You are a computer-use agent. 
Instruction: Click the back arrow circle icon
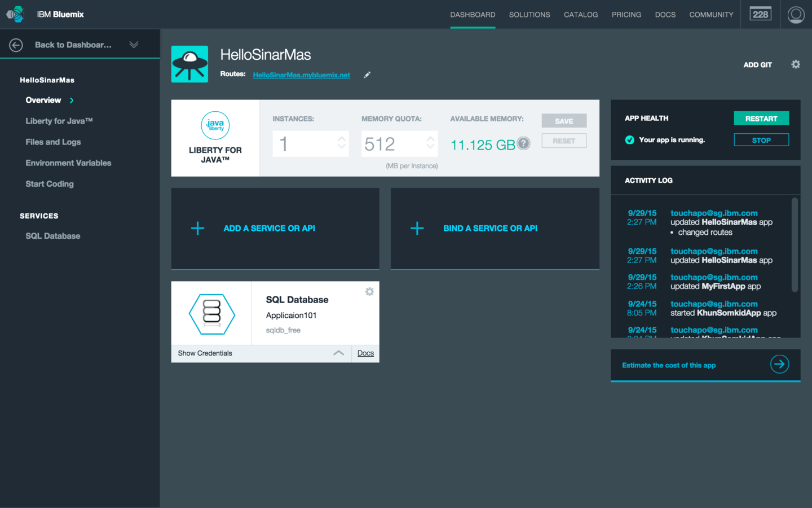(x=16, y=45)
